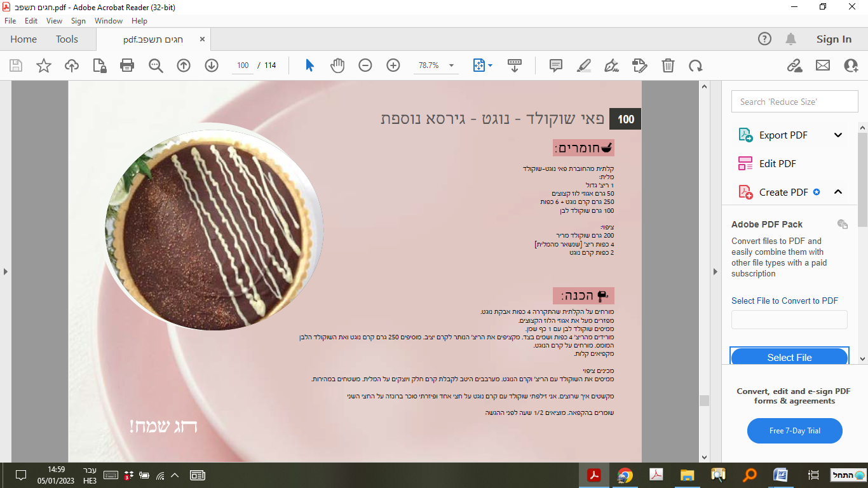Rotate the page with the circular arrow
The image size is (868, 488).
point(696,65)
